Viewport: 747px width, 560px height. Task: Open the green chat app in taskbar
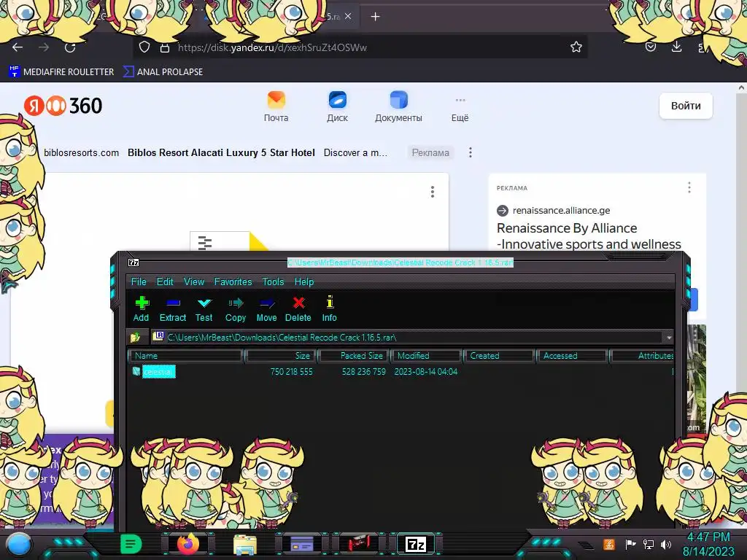click(131, 544)
